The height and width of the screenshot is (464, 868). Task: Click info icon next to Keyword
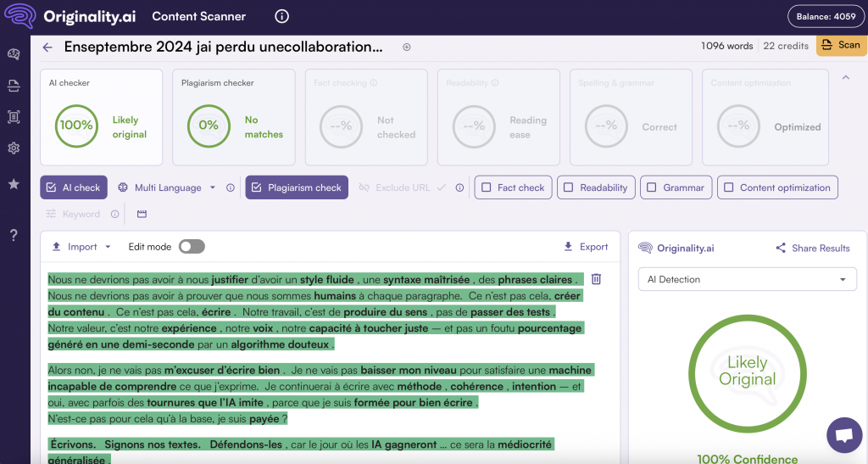(x=114, y=215)
